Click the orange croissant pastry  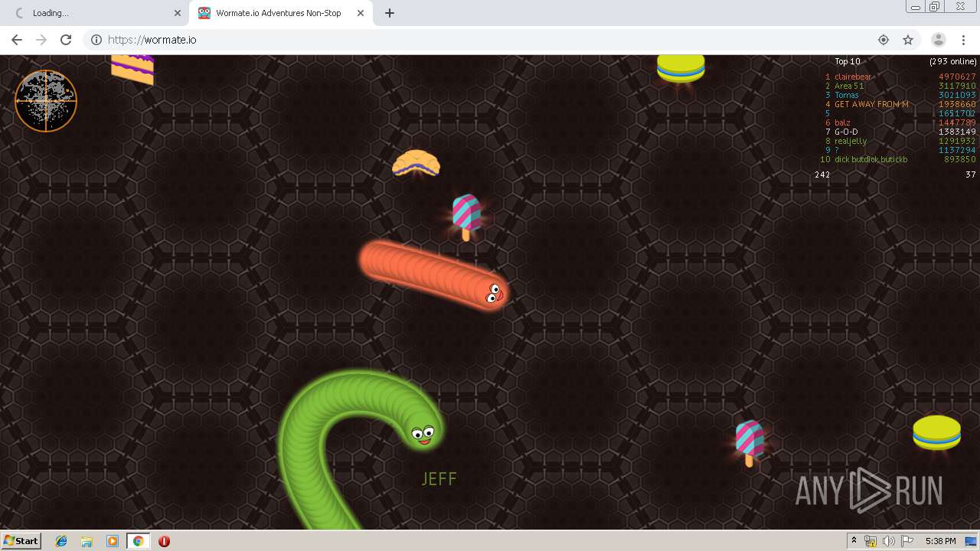416,163
